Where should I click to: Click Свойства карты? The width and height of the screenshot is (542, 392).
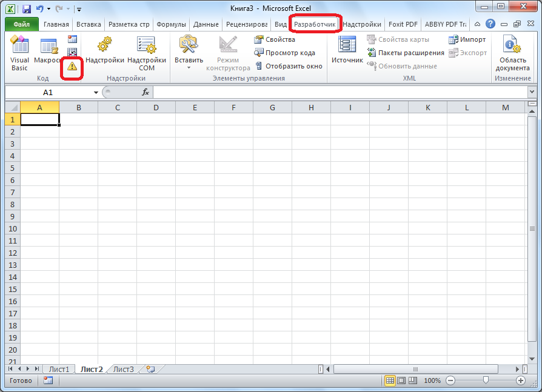pyautogui.click(x=398, y=39)
